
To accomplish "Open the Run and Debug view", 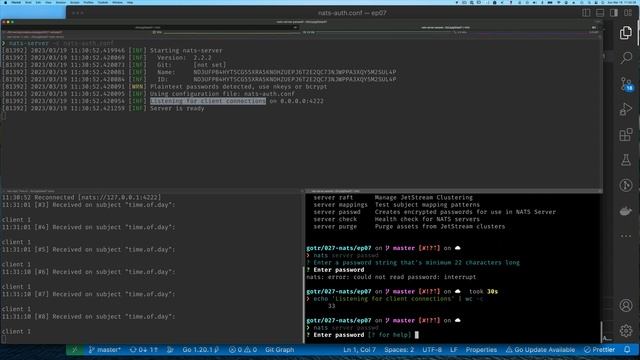I will [626, 109].
